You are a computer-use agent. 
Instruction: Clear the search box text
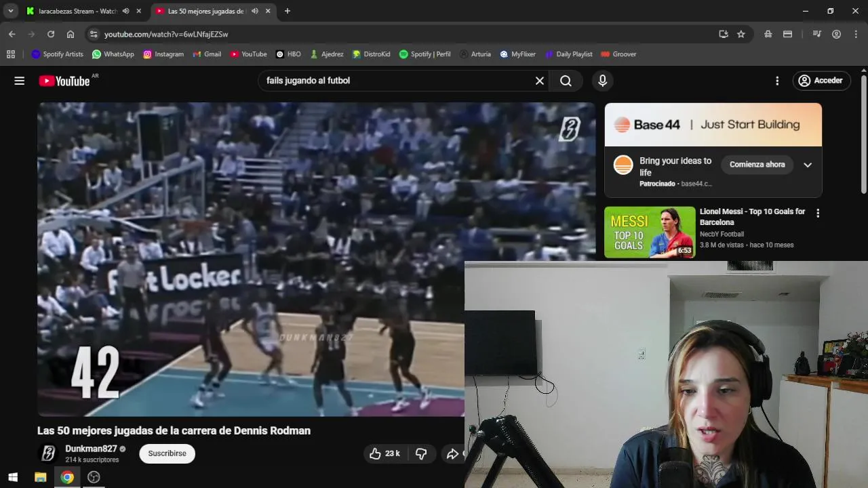pyautogui.click(x=540, y=81)
